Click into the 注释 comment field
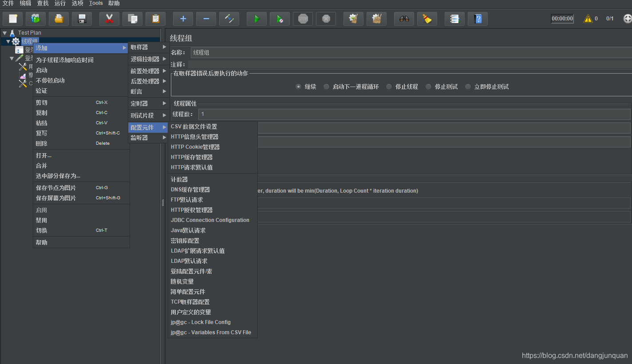This screenshot has height=364, width=632. click(x=410, y=64)
